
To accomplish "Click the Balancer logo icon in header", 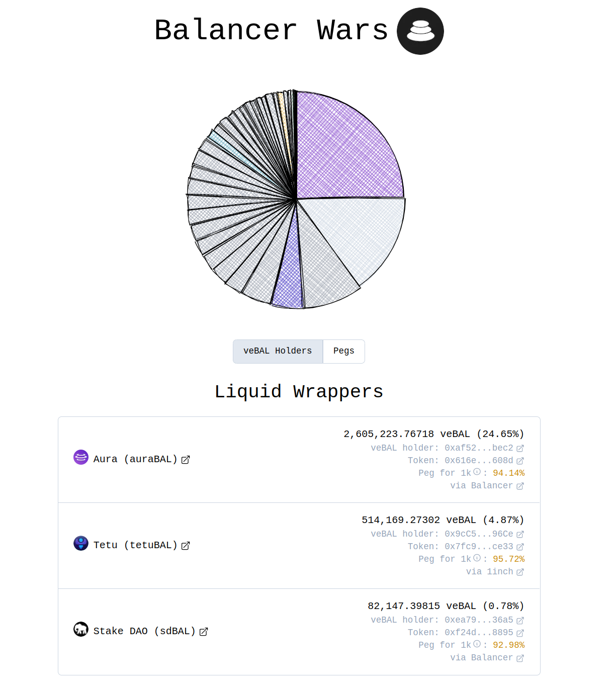I will pyautogui.click(x=420, y=31).
